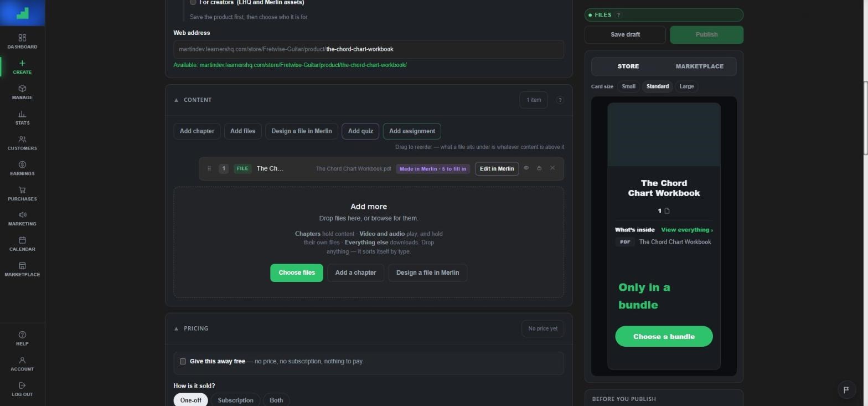
Task: Set card size to Large
Action: coord(686,86)
